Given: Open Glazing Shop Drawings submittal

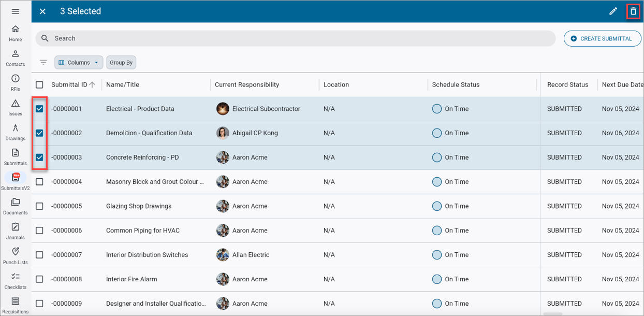Looking at the screenshot, I should point(139,206).
